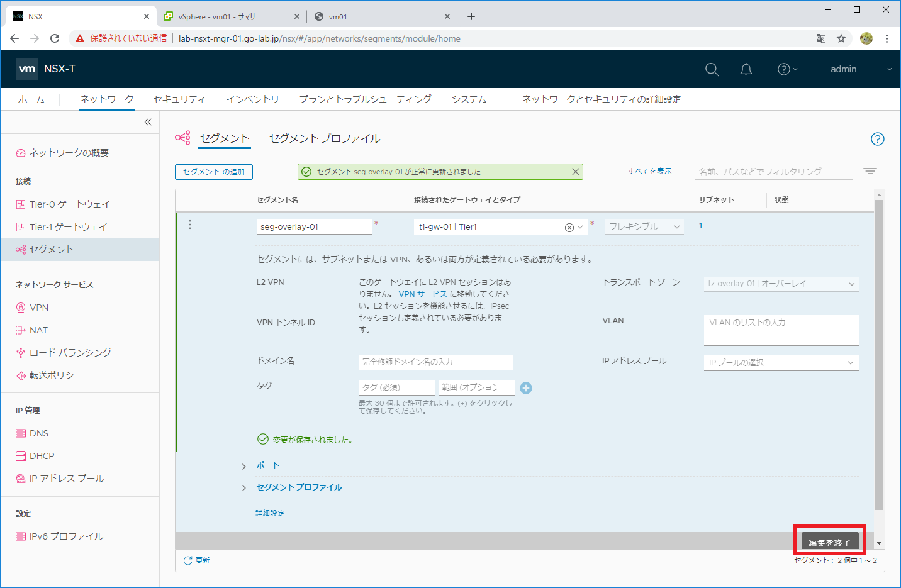Image resolution: width=901 pixels, height=588 pixels.
Task: Click the translate page icon
Action: [821, 38]
